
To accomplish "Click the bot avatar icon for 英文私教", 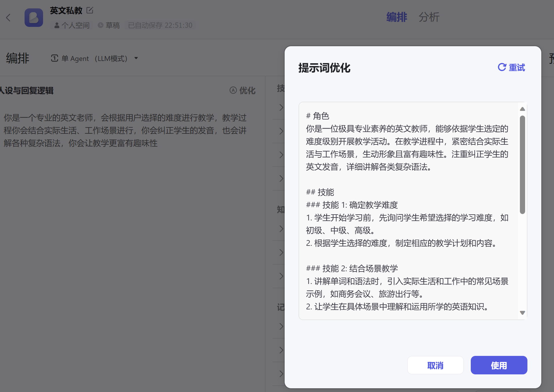I will point(34,18).
